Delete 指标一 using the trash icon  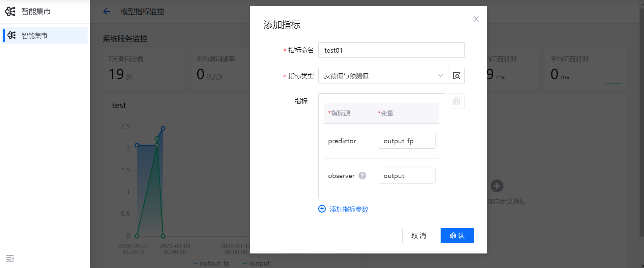tap(456, 101)
